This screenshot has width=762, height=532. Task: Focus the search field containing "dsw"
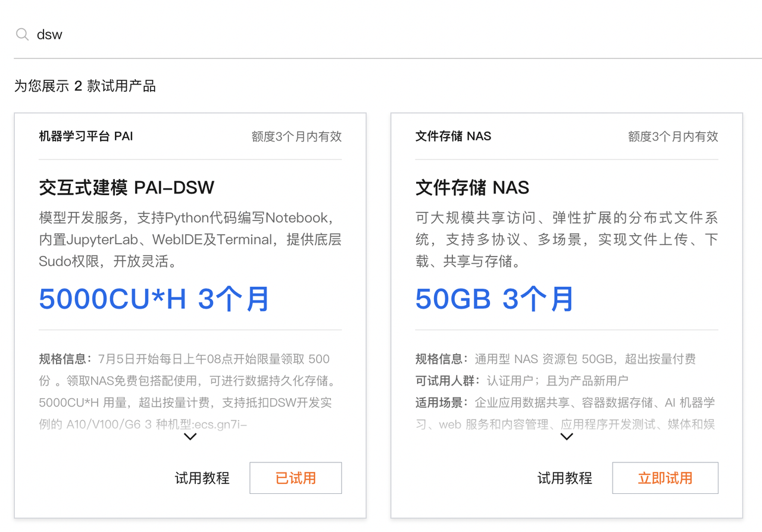[357, 35]
